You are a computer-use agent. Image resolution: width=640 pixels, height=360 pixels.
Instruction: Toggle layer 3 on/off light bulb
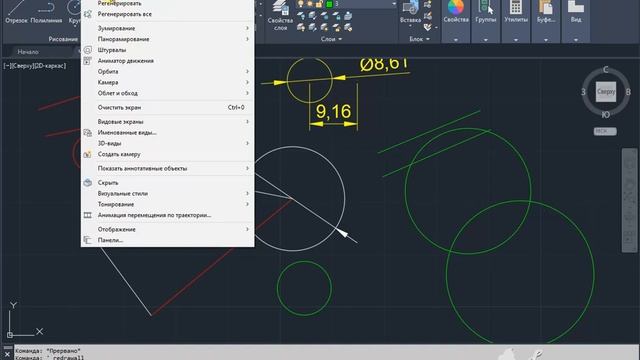coord(301,4)
